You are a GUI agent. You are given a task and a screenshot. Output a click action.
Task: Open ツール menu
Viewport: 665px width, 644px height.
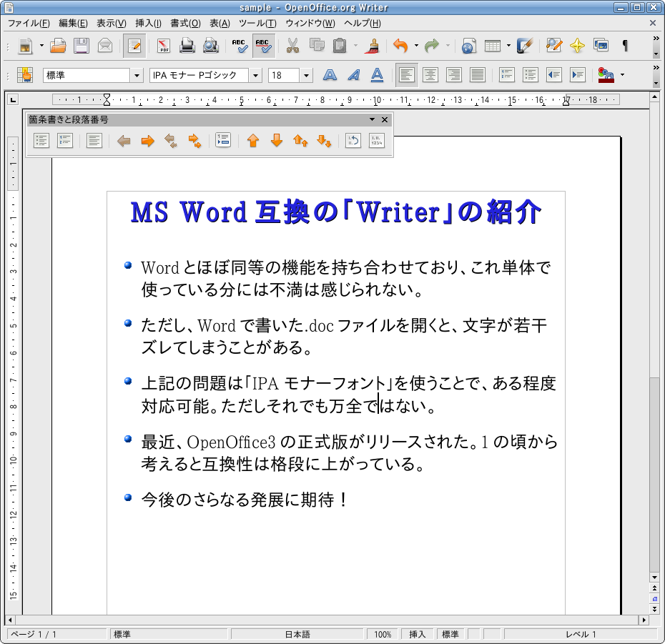[257, 24]
